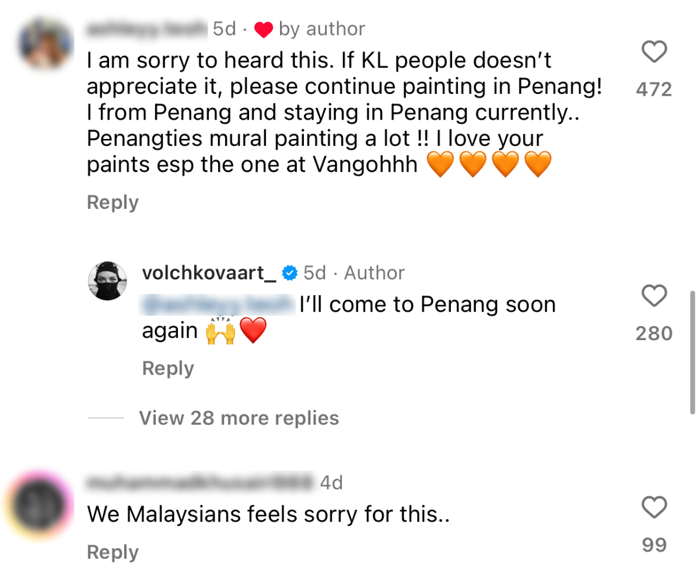700x588 pixels.
Task: Open the first commenter's blurred username
Action: tap(148, 29)
